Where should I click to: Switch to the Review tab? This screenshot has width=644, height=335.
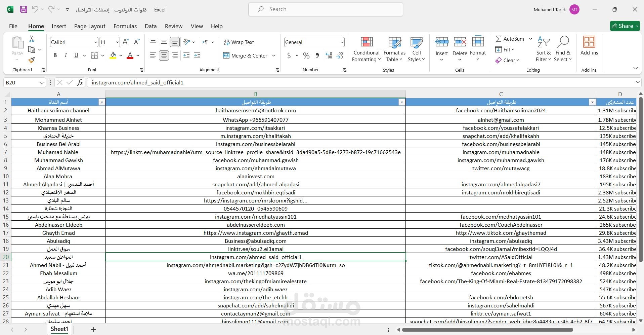[174, 26]
